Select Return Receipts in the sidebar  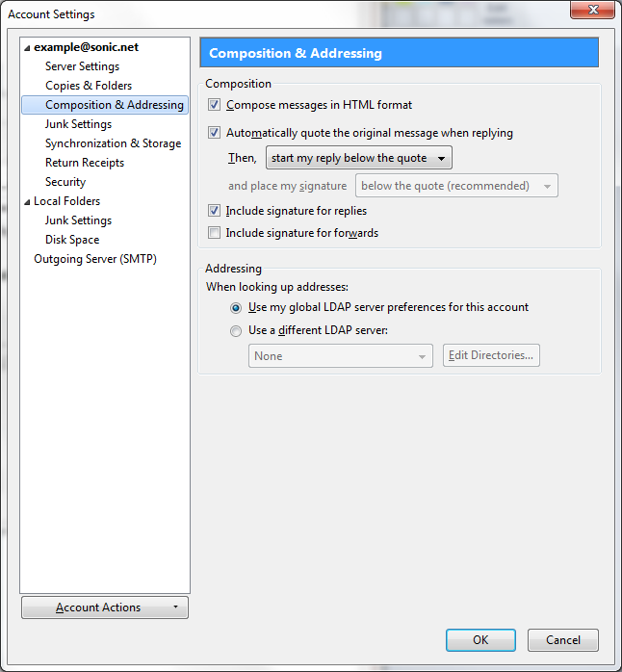pyautogui.click(x=85, y=163)
